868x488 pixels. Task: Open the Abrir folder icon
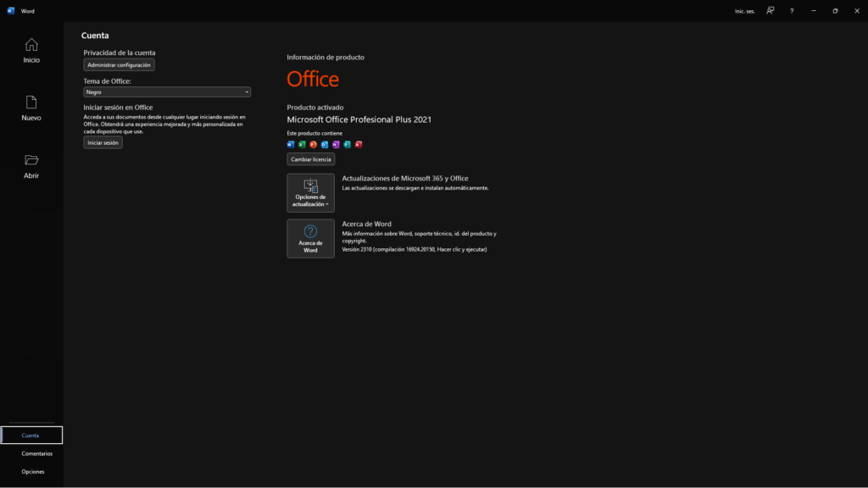pos(31,160)
